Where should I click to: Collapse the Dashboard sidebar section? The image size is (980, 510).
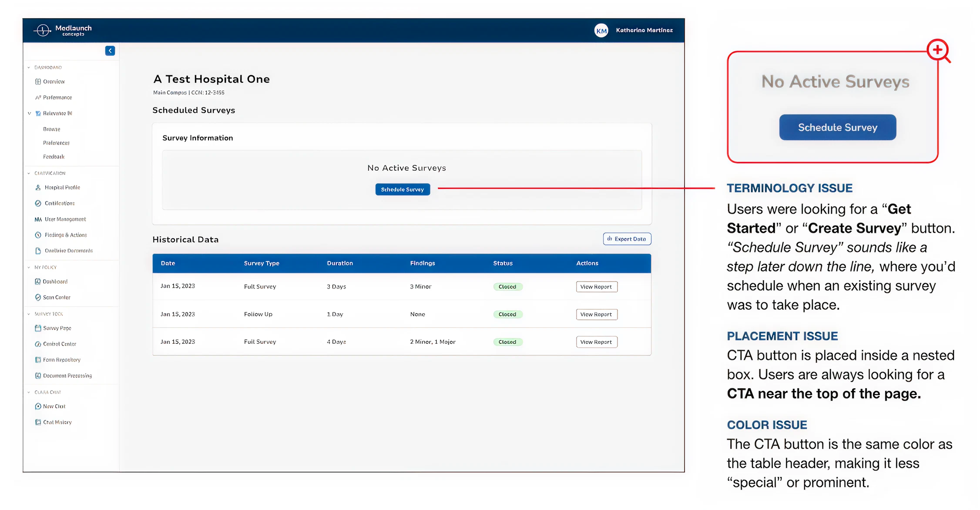click(x=29, y=67)
